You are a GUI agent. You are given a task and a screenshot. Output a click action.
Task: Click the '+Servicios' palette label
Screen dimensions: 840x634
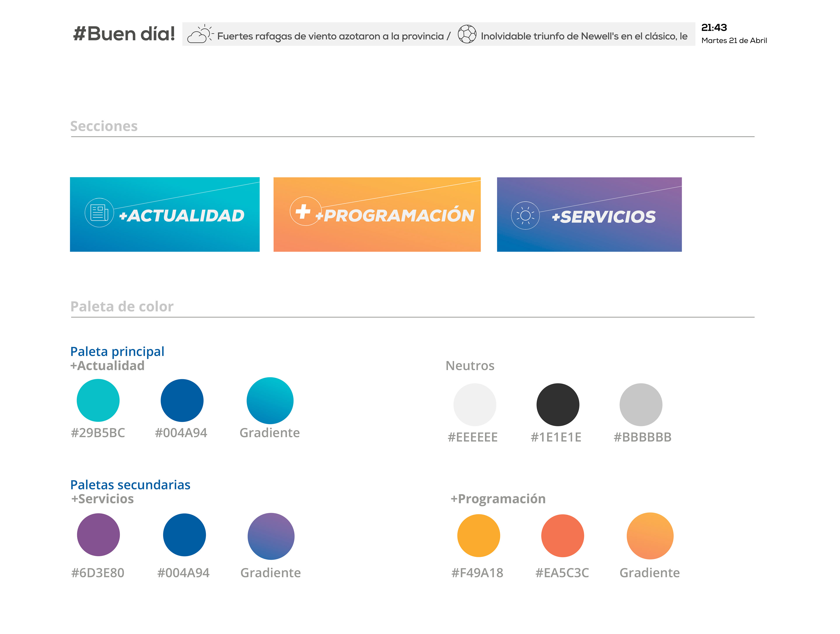pos(103,499)
